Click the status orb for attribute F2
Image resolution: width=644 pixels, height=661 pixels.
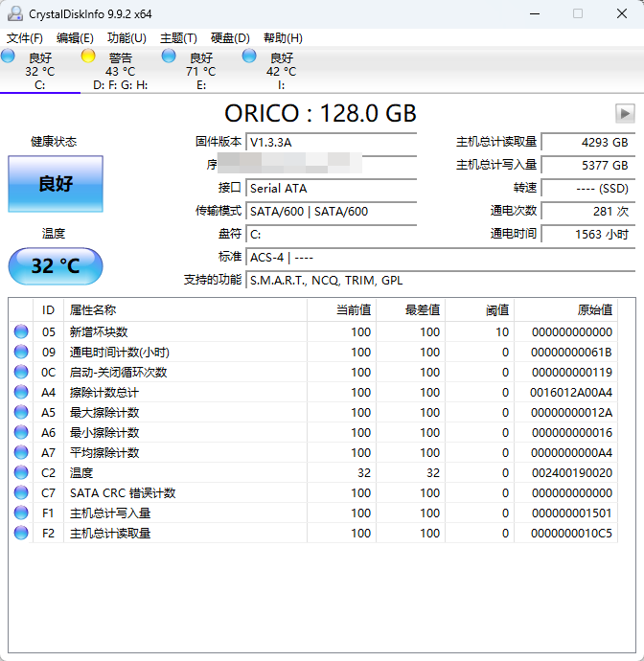click(x=21, y=534)
